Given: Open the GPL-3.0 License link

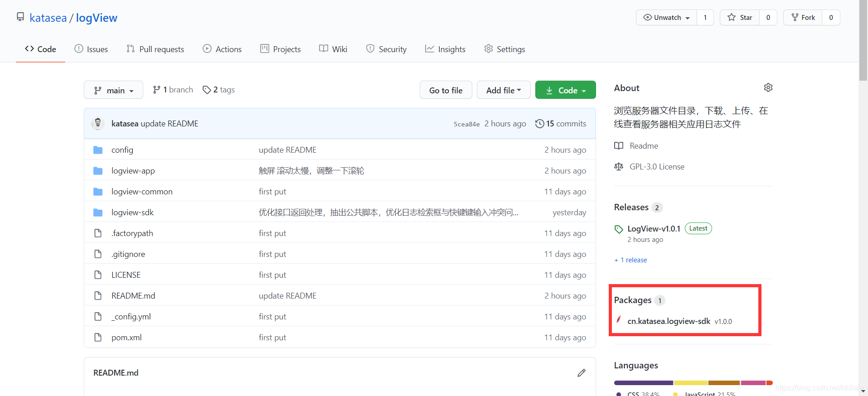Looking at the screenshot, I should click(657, 167).
